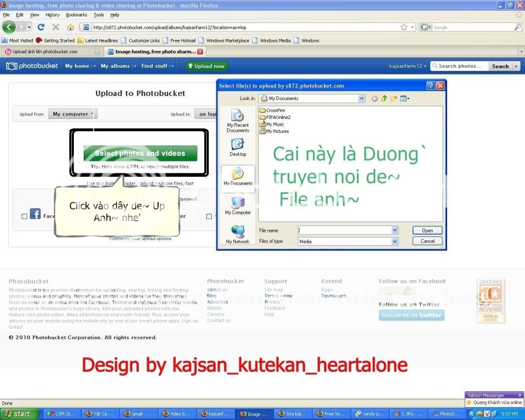Go to the Firefox home page icon
The image size is (525, 420).
click(x=70, y=27)
